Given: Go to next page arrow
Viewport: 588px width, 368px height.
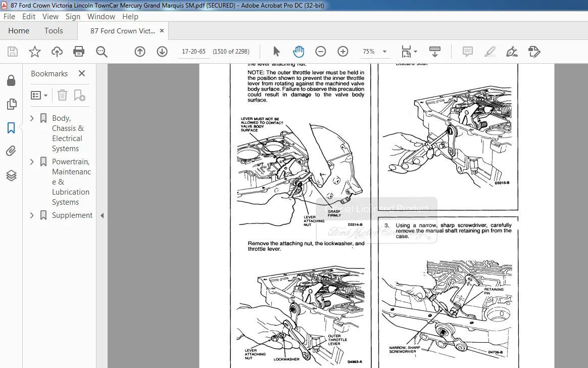Looking at the screenshot, I should tap(162, 52).
